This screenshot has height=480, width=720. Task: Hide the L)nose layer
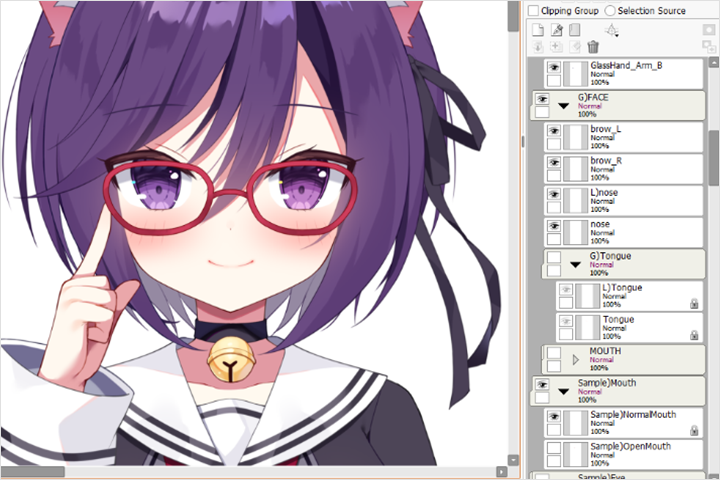click(554, 194)
